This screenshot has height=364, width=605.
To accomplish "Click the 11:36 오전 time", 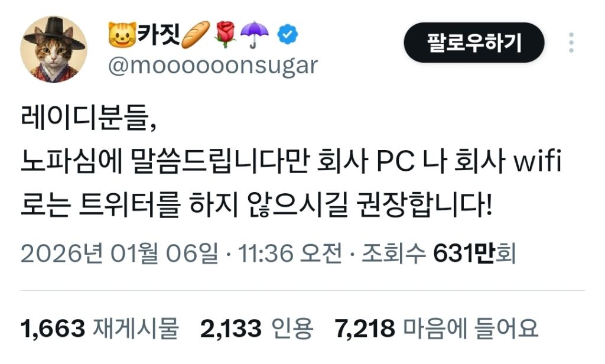I will [290, 253].
